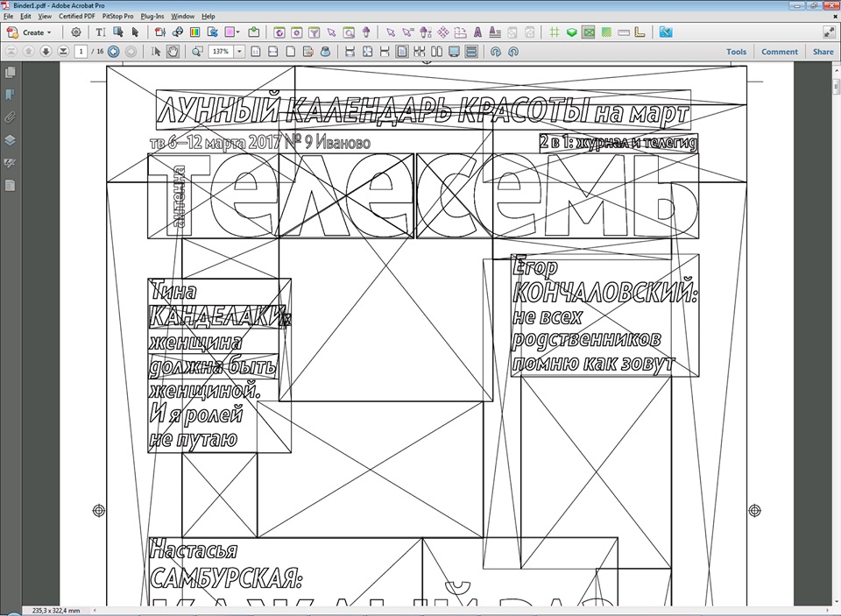Select the purple letter A text tool

tap(477, 32)
